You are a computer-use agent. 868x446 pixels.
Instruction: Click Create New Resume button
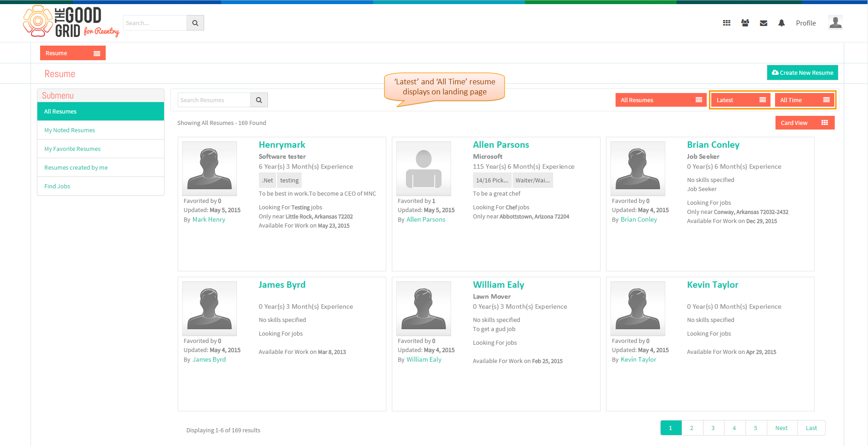(x=802, y=73)
